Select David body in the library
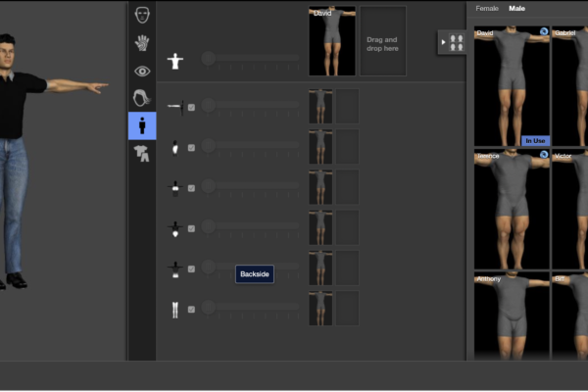Image resolution: width=588 pixels, height=392 pixels. click(x=512, y=86)
